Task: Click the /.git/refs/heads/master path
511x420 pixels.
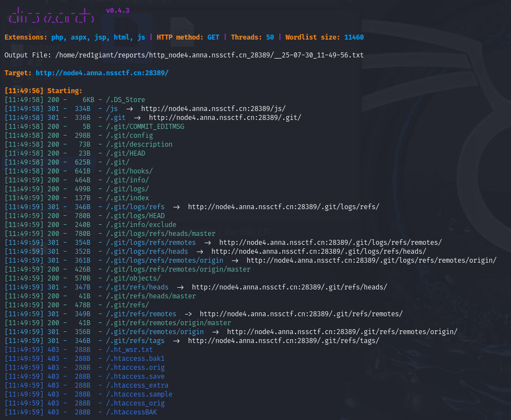Action: click(151, 296)
